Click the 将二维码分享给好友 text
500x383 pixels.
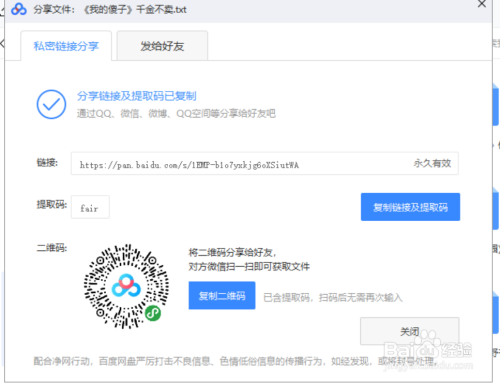coord(232,252)
